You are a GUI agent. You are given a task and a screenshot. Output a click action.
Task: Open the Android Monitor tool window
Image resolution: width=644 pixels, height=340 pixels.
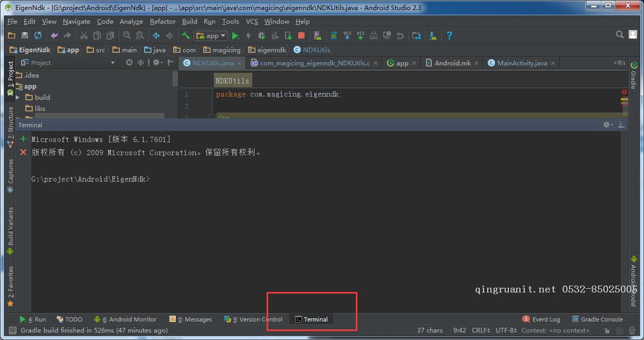click(125, 319)
